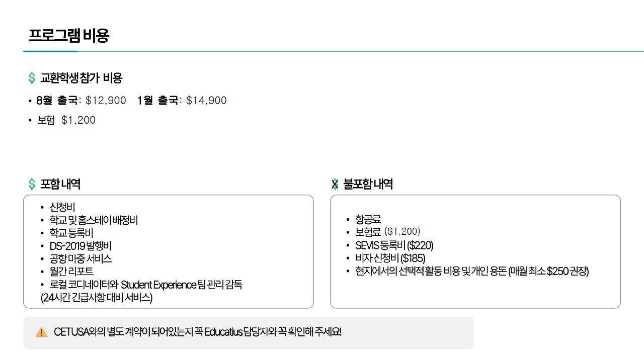Click the 8월 출국 $12,900 price text
The width and height of the screenshot is (644, 362).
click(x=82, y=101)
